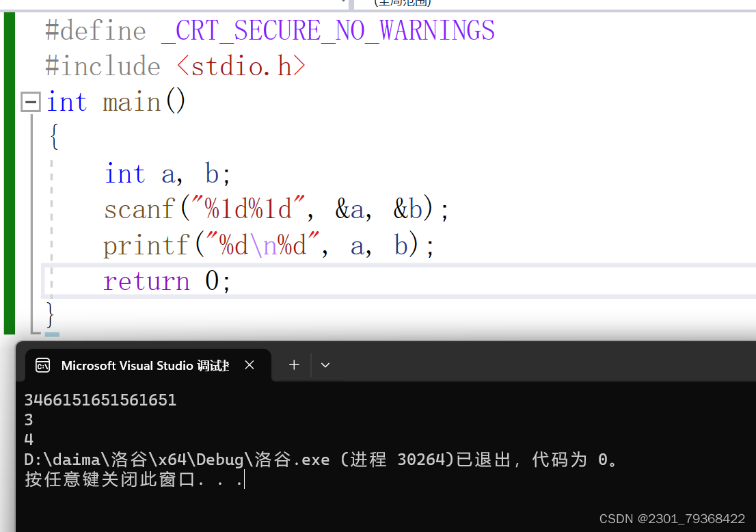Click the console icon on the debug tab

pos(43,364)
